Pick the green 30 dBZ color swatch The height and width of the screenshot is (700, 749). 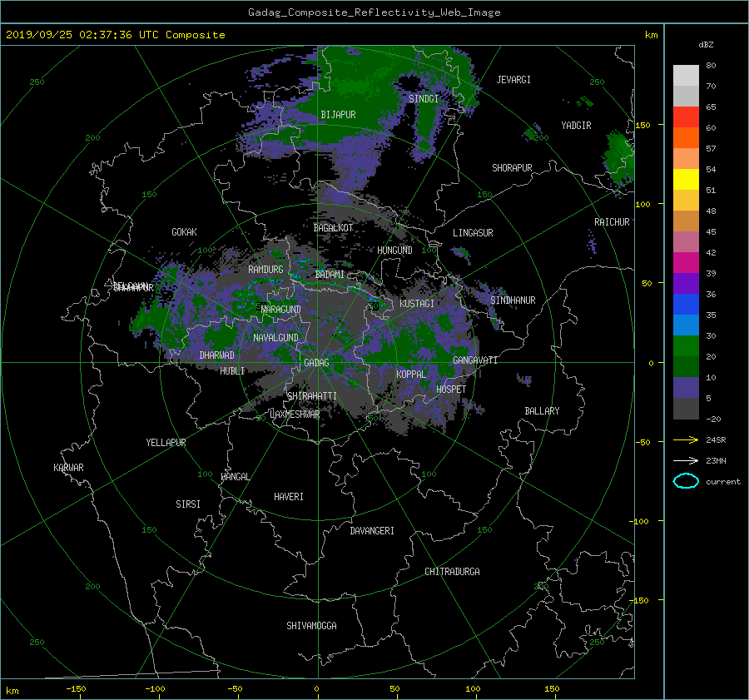686,346
